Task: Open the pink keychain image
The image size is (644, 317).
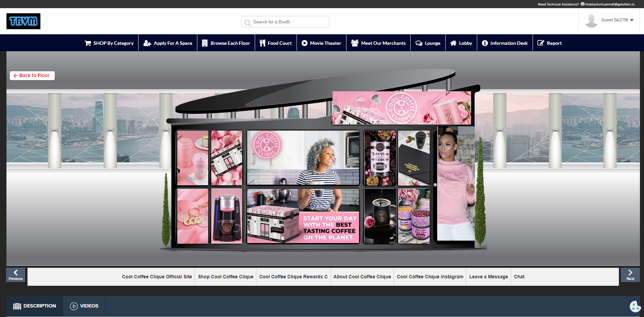Action: point(193,216)
